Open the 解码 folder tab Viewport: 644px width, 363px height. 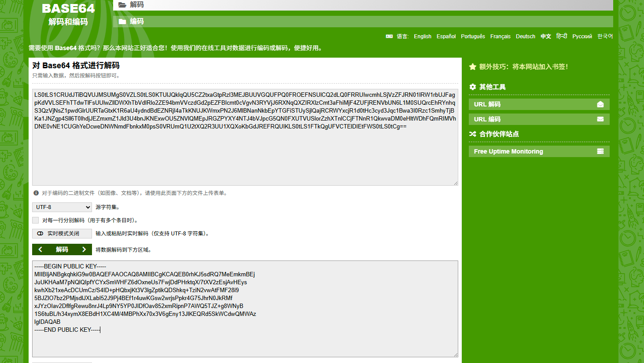click(x=363, y=5)
